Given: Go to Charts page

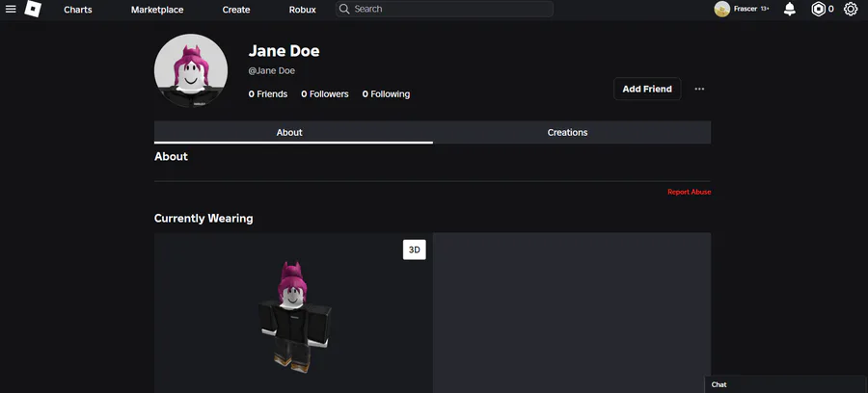Looking at the screenshot, I should pyautogui.click(x=78, y=10).
